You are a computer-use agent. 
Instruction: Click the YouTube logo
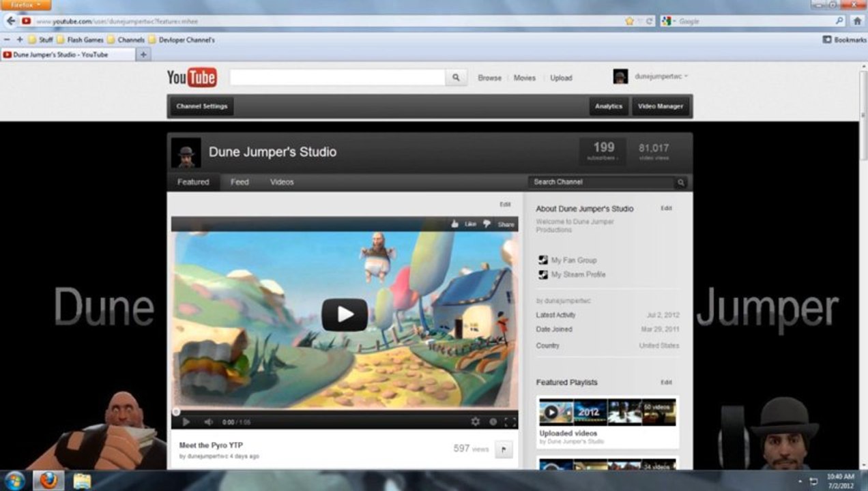coord(192,78)
